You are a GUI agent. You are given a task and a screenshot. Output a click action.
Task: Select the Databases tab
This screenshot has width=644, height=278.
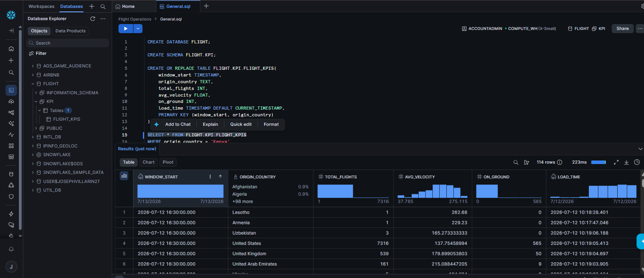pyautogui.click(x=72, y=6)
